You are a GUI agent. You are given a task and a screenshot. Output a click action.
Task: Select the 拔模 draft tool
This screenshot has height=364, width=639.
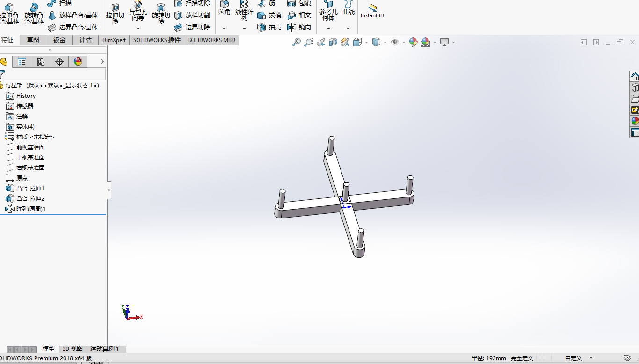pos(269,15)
